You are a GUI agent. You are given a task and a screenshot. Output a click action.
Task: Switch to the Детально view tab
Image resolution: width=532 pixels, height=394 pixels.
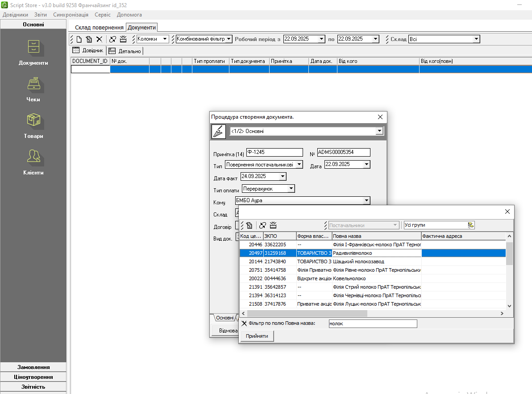[125, 51]
